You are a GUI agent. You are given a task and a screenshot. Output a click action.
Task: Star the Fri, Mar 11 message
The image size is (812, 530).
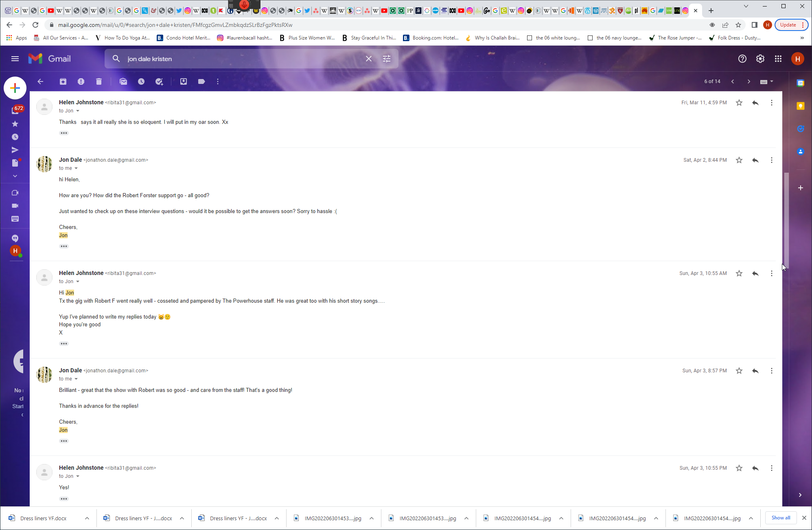click(x=739, y=103)
